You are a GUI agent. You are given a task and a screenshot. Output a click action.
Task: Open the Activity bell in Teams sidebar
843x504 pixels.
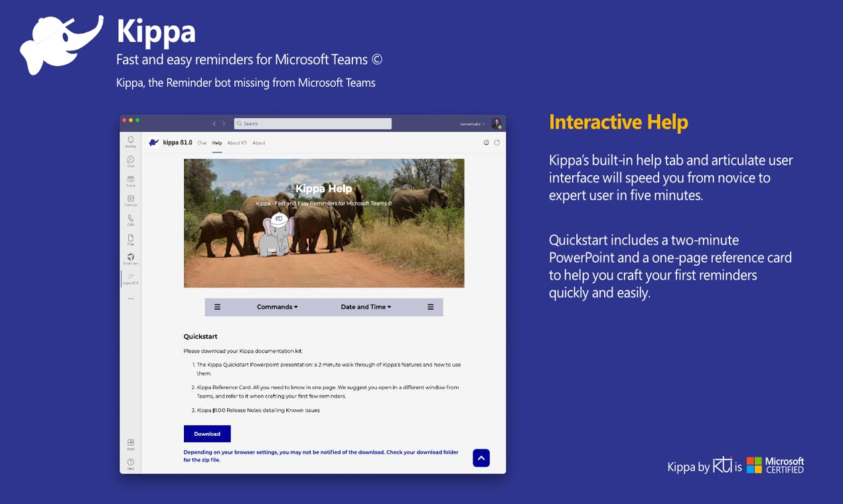click(x=131, y=141)
